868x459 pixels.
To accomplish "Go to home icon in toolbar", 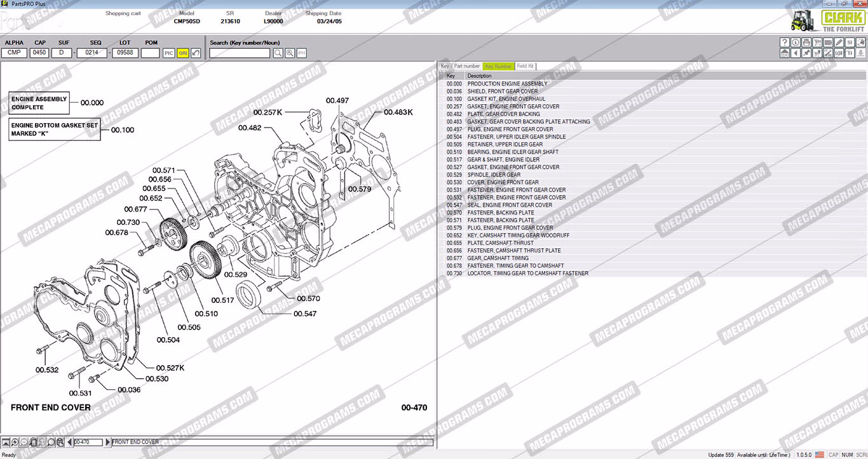I will pyautogui.click(x=785, y=53).
